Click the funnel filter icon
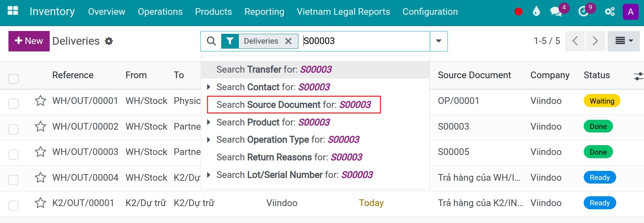Screen dimensions: 644x223 coord(230,41)
